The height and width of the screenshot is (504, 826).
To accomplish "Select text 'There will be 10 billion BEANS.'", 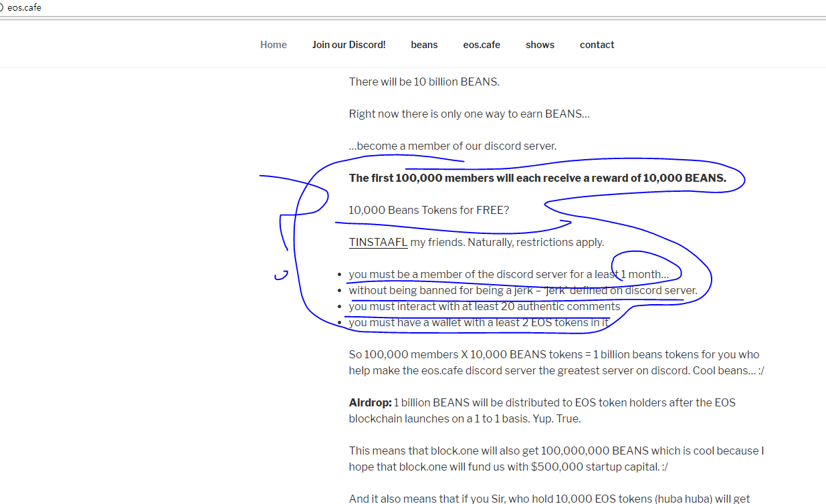I will coord(424,82).
